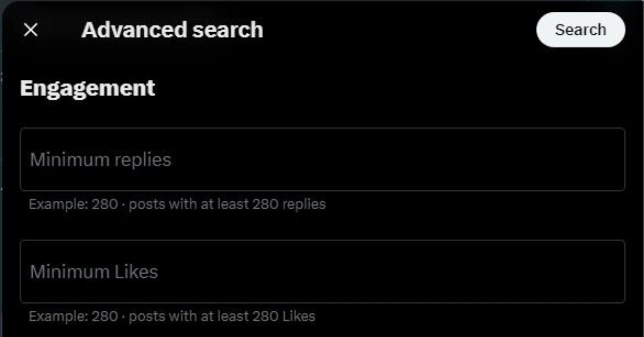Select the Minimum replies text box
This screenshot has height=337, width=644.
point(322,159)
